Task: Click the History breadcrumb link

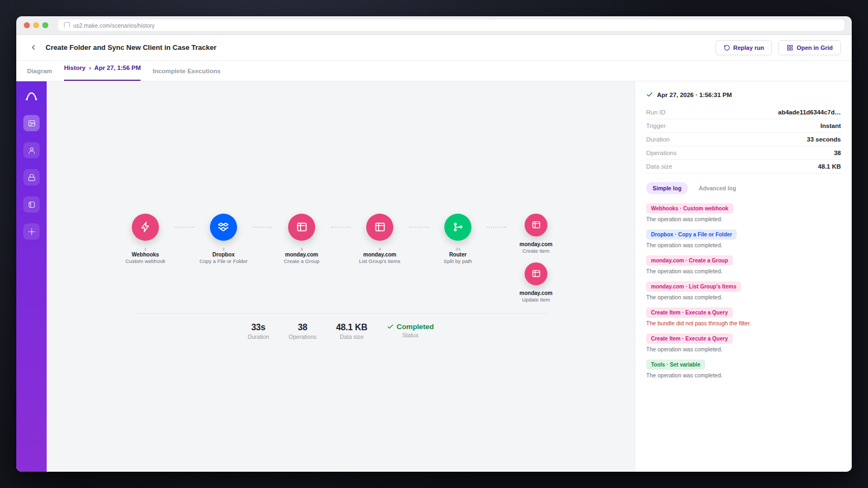Action: (75, 68)
